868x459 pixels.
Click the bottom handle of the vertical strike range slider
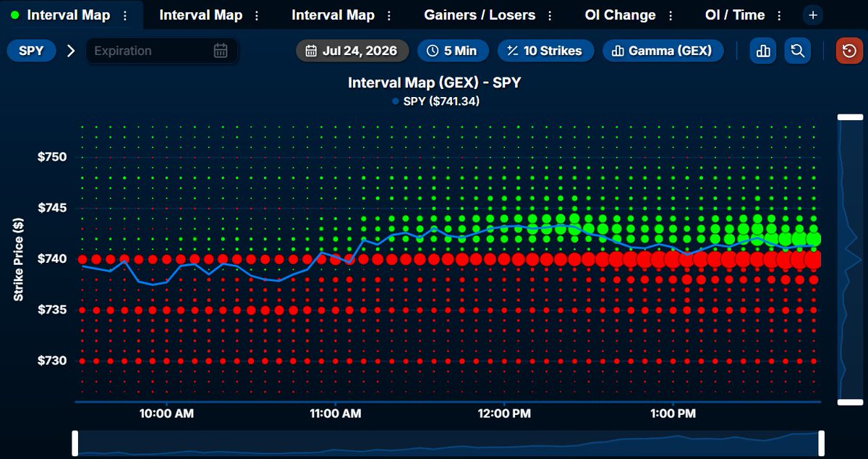[850, 402]
